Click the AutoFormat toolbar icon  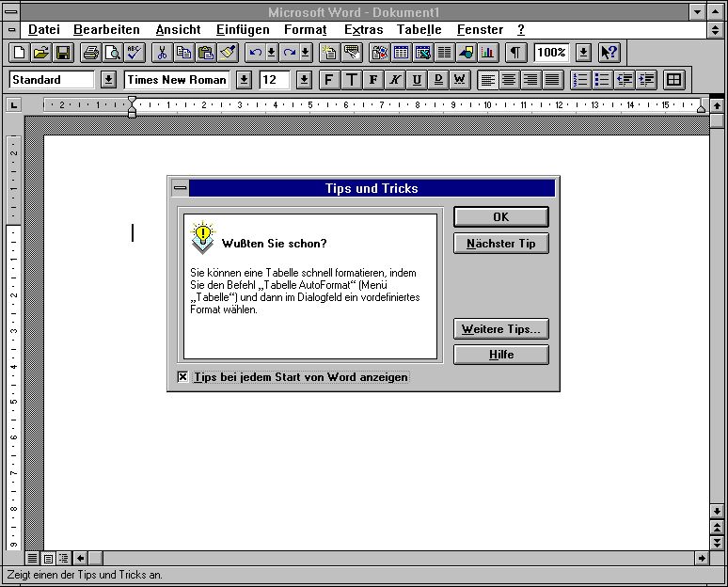[x=329, y=53]
